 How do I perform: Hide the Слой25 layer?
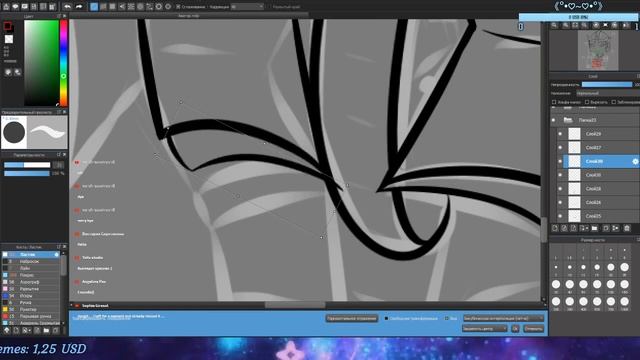560,216
